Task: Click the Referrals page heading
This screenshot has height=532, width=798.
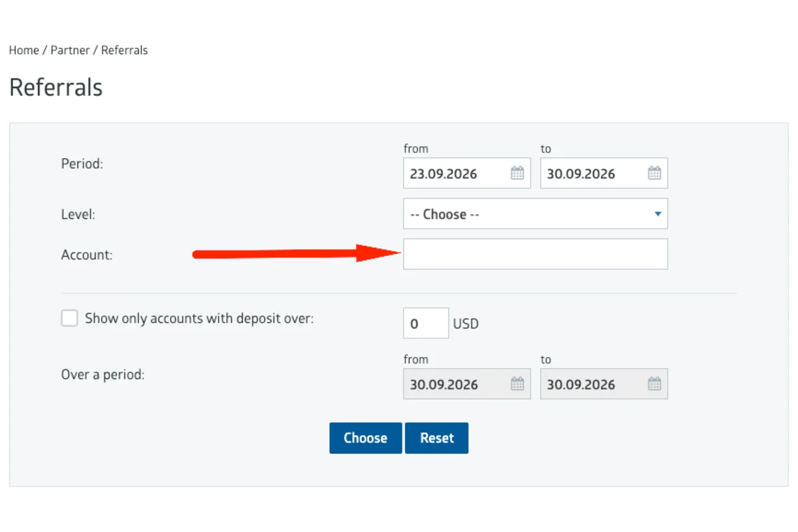Action: pos(56,88)
